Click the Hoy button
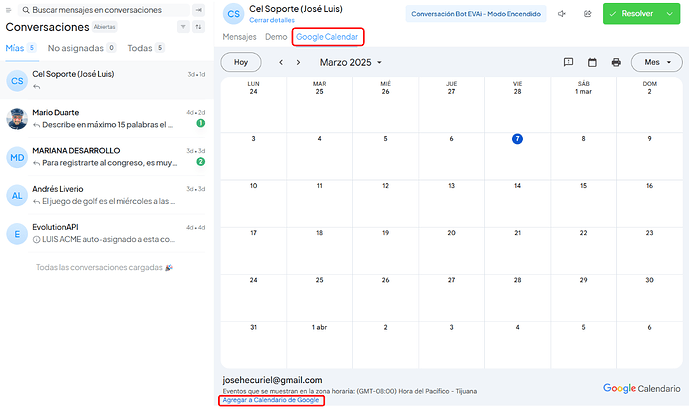This screenshot has height=409, width=689. (241, 62)
